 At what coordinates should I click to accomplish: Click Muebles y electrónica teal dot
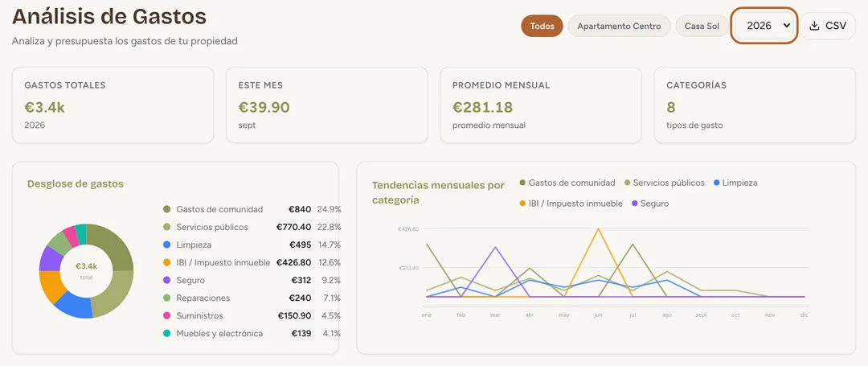[x=166, y=333]
